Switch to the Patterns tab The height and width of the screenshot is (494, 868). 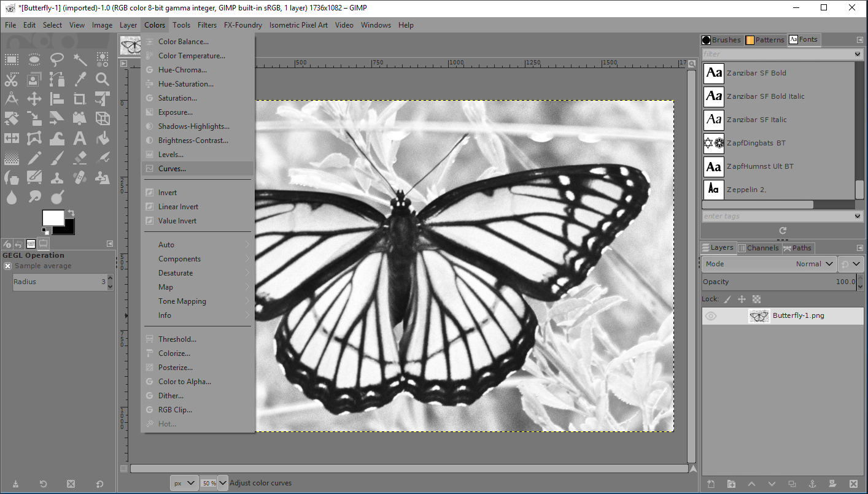click(765, 40)
